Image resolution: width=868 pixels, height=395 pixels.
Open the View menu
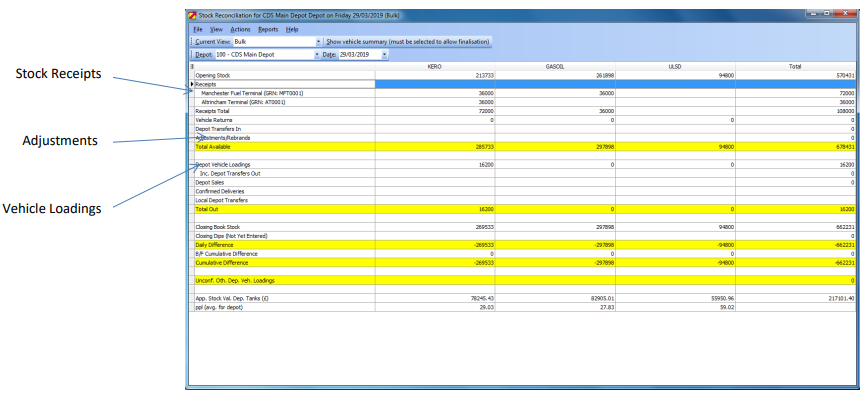[216, 29]
